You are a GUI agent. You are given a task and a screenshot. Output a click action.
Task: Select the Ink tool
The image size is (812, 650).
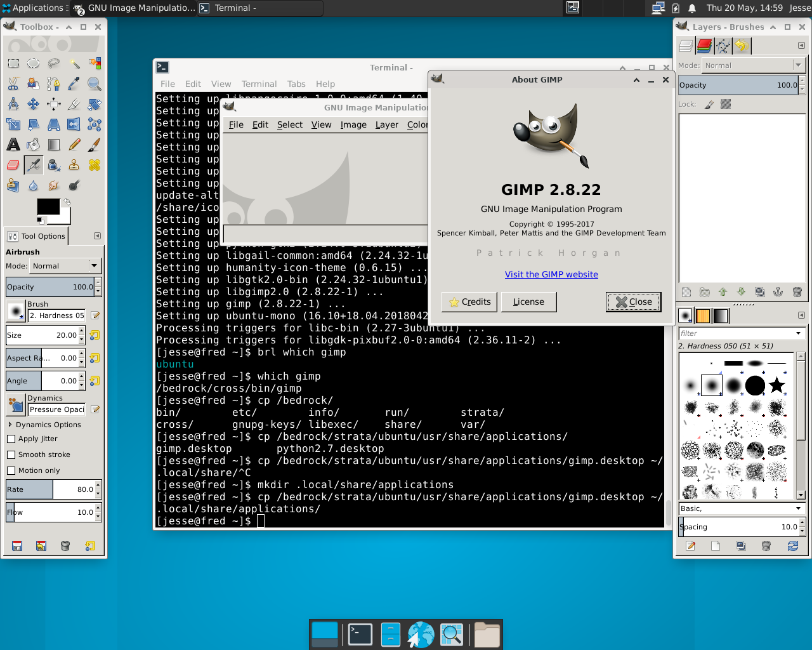(x=54, y=165)
